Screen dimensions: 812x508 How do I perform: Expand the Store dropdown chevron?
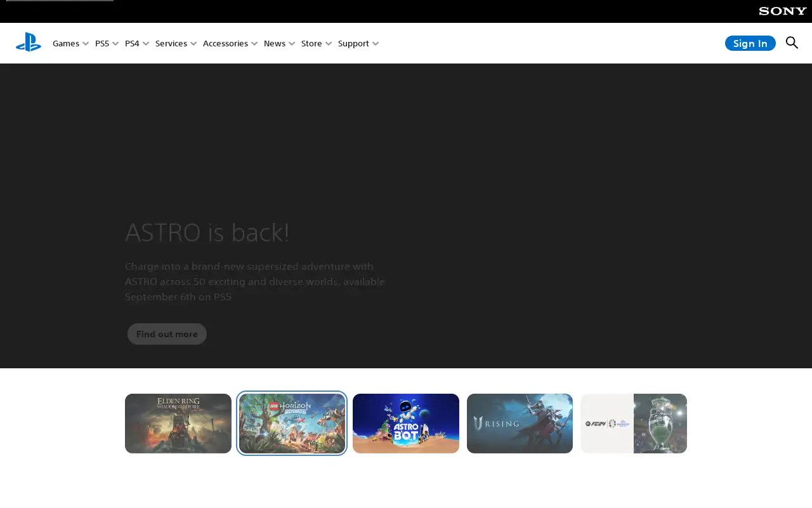tap(329, 43)
